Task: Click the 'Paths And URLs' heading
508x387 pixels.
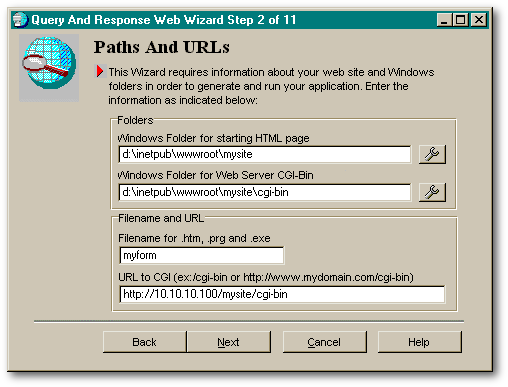Action: pos(161,47)
